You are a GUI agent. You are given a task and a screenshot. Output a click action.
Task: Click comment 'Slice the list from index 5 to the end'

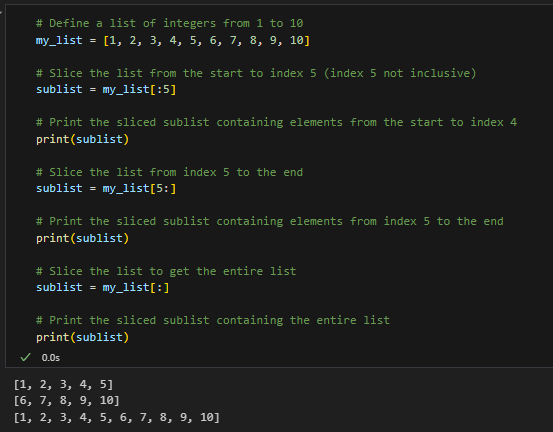point(169,172)
